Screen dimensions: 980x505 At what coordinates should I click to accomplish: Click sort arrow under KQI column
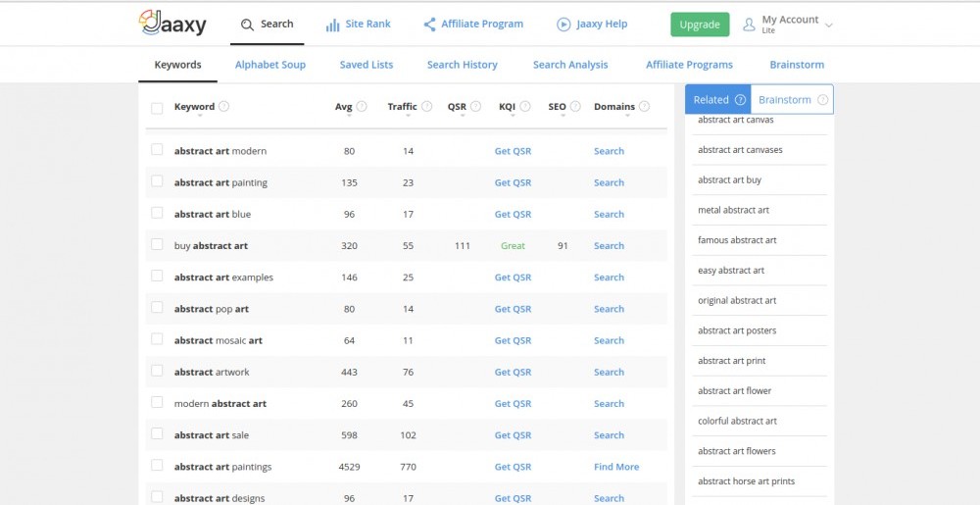tap(513, 116)
